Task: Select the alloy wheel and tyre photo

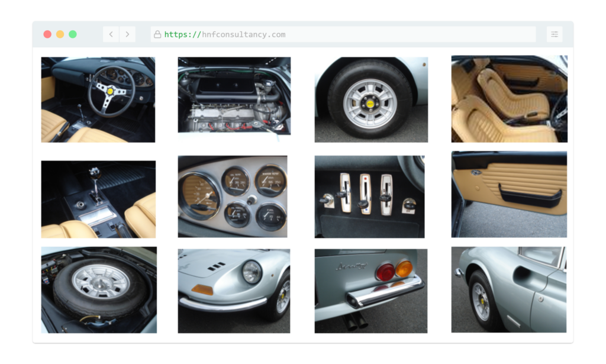Action: point(371,99)
